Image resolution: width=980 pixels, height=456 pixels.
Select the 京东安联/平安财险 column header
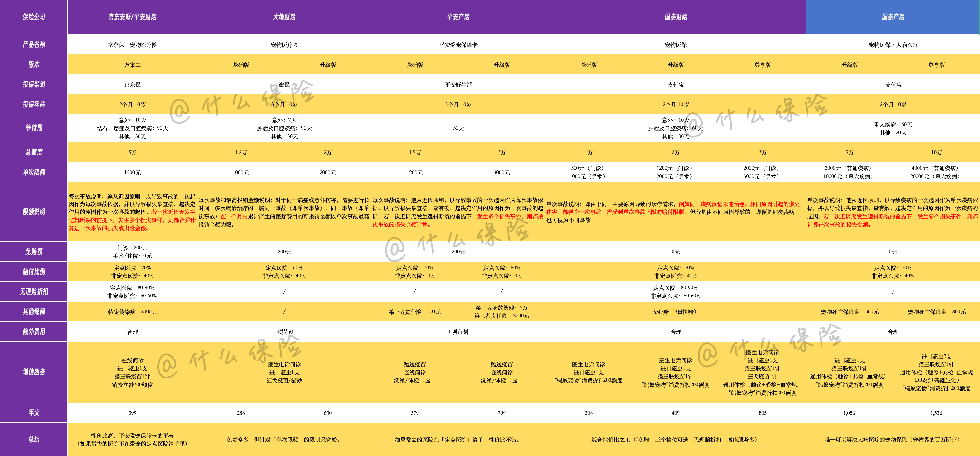pyautogui.click(x=132, y=17)
